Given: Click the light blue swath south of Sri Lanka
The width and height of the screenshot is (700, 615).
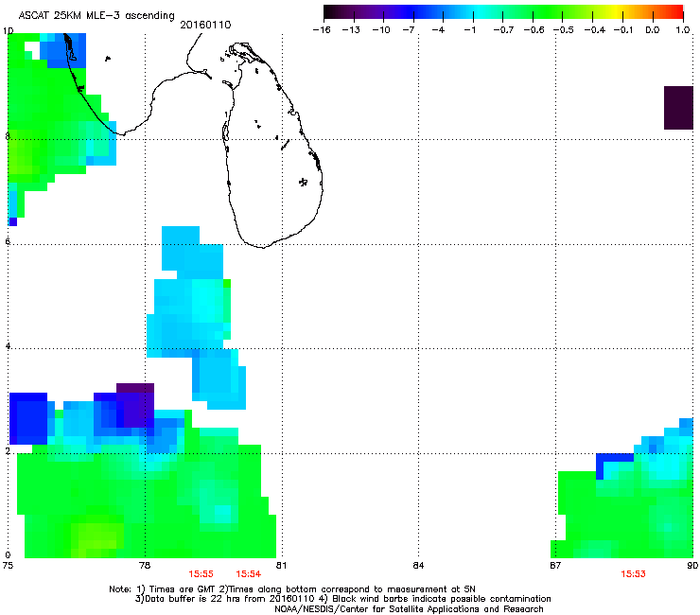Looking at the screenshot, I should 197,318.
